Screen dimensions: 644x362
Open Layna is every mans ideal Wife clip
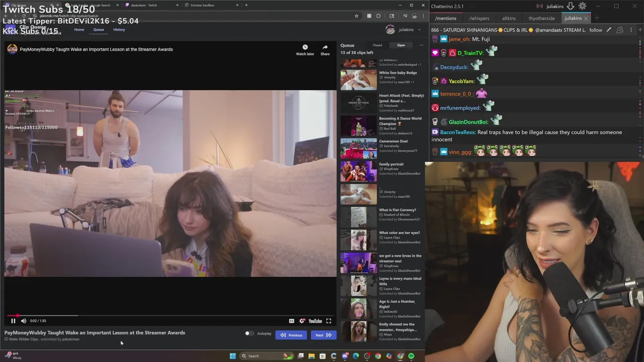click(x=381, y=286)
